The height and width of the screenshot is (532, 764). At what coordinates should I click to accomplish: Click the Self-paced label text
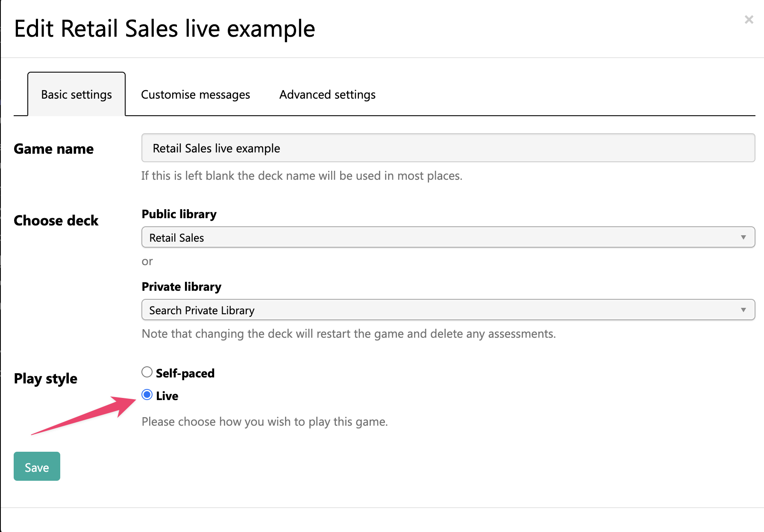point(185,373)
